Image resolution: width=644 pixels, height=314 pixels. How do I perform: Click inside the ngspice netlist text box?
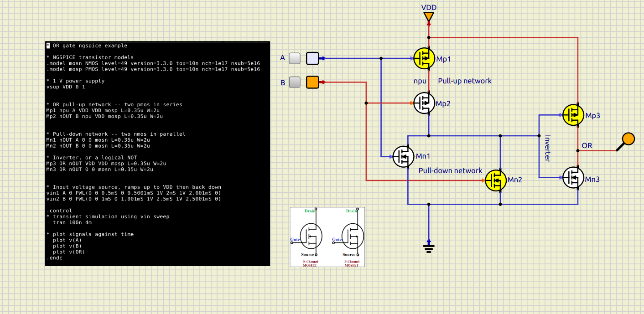[x=157, y=154]
